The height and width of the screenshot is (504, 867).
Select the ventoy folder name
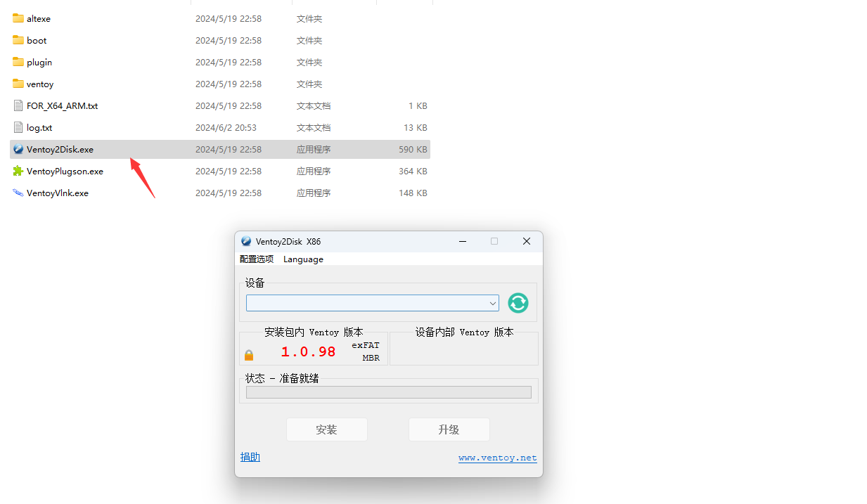click(40, 84)
